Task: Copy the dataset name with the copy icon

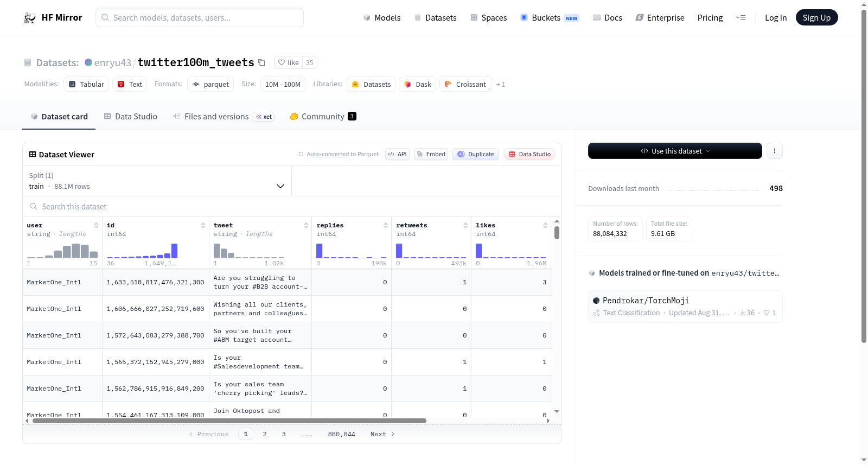Action: click(x=261, y=62)
